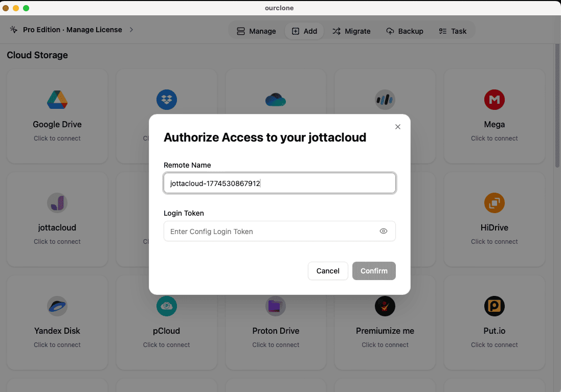The image size is (561, 392).
Task: Click the Dropbox cloud icon
Action: coord(166,100)
